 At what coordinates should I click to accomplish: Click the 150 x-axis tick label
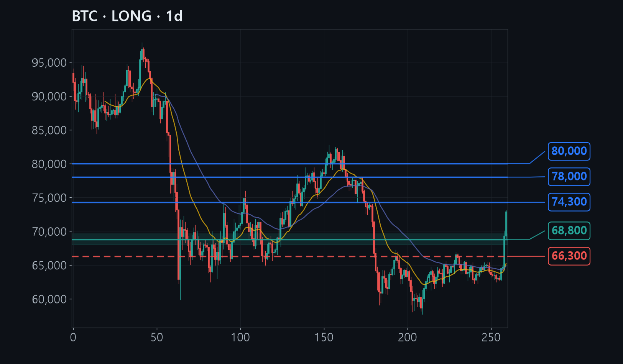coord(324,338)
